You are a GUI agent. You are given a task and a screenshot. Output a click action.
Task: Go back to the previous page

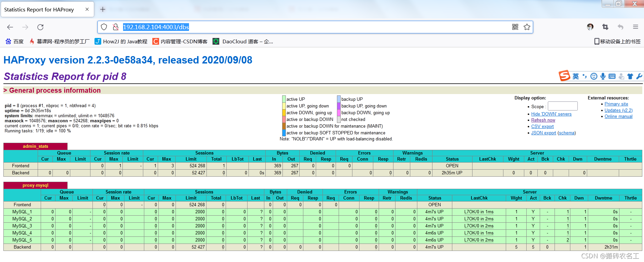10,27
